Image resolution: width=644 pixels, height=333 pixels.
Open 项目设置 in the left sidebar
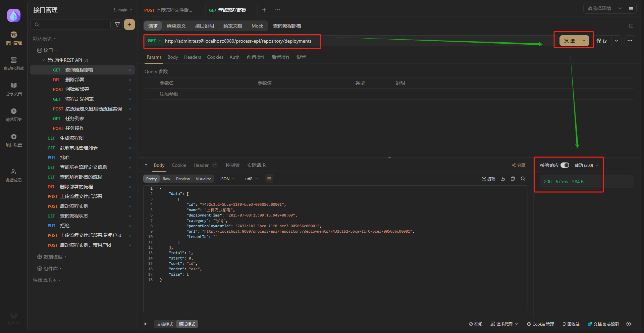[x=14, y=140]
